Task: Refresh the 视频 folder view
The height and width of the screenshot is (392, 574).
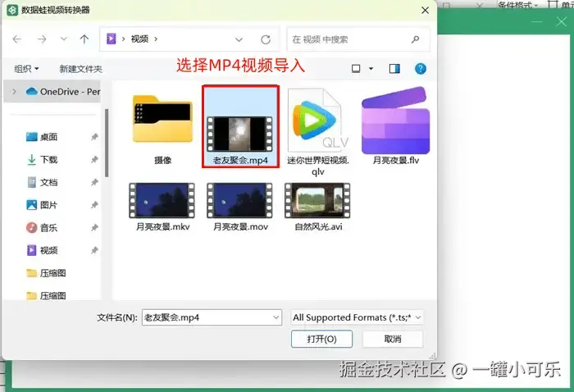Action: tap(266, 39)
